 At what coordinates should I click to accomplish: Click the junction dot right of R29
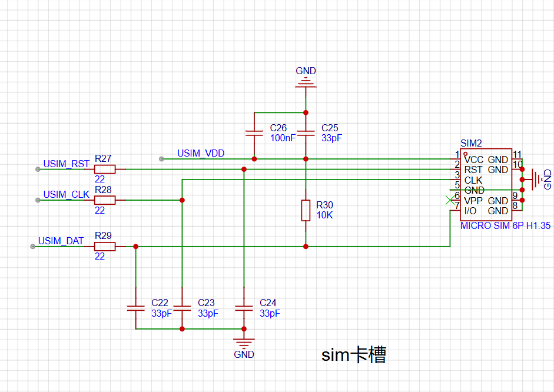click(x=135, y=247)
